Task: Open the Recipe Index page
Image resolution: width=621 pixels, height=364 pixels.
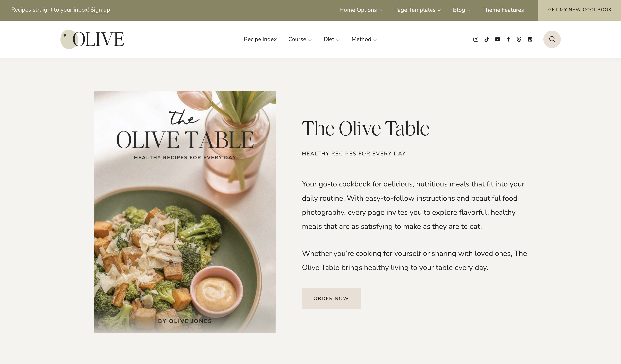Action: (260, 39)
